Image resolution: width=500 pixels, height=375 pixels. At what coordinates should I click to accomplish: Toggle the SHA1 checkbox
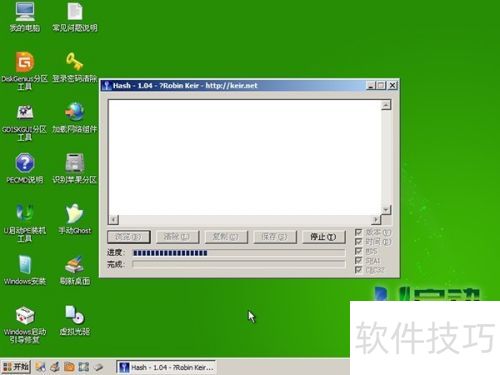pos(359,260)
